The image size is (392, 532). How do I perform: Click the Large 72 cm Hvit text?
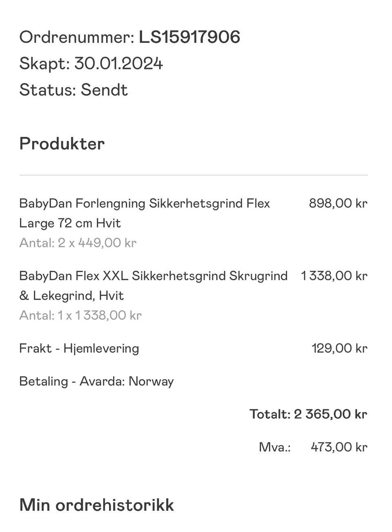[70, 223]
